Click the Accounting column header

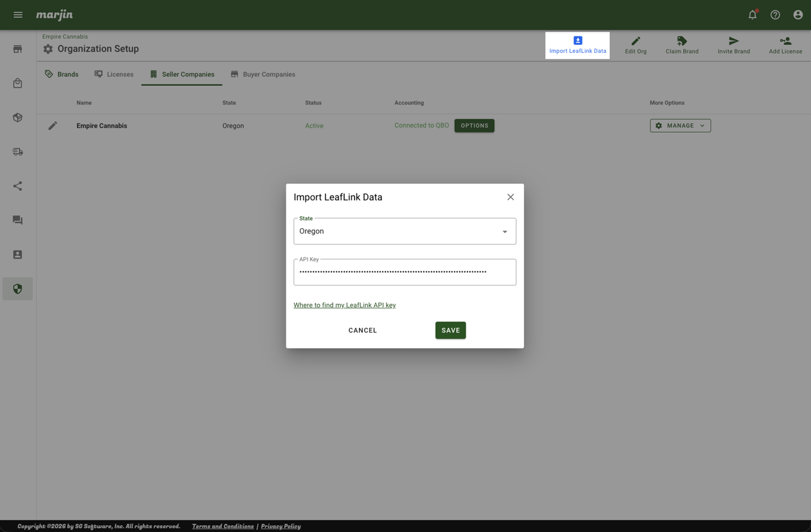click(409, 103)
